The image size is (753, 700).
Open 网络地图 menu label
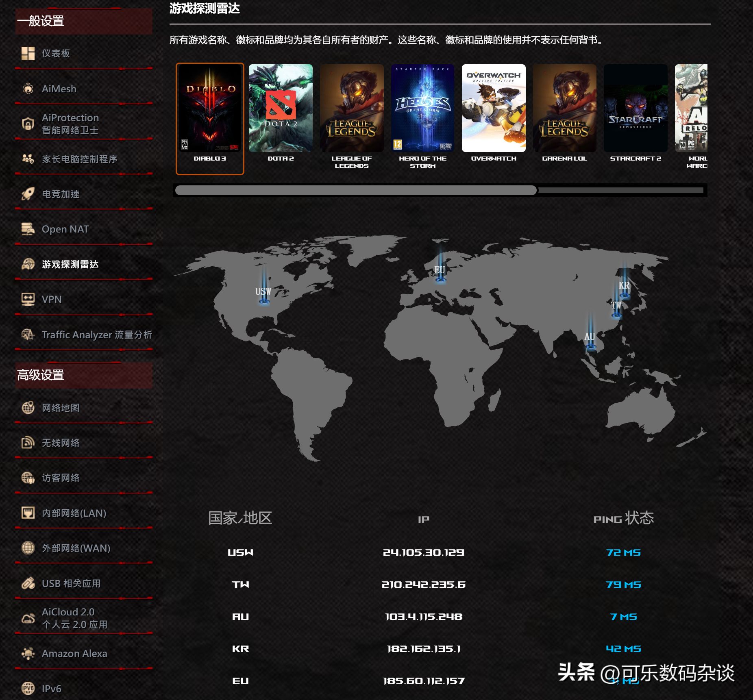61,407
